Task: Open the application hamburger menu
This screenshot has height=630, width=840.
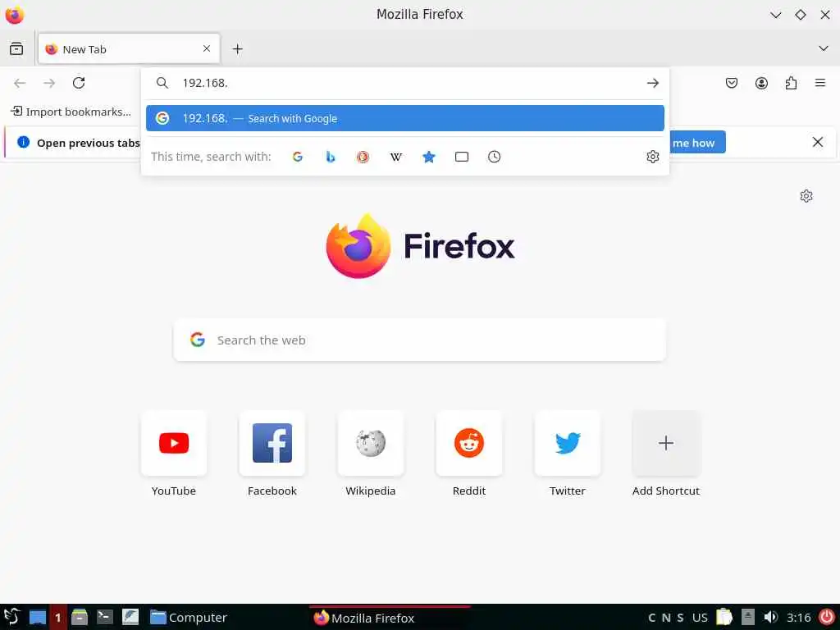Action: click(x=820, y=83)
